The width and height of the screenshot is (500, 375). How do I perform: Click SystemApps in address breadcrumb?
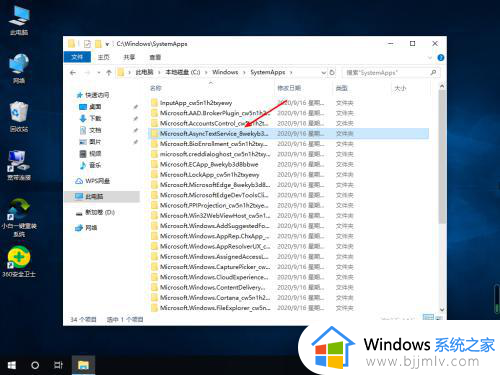(268, 72)
